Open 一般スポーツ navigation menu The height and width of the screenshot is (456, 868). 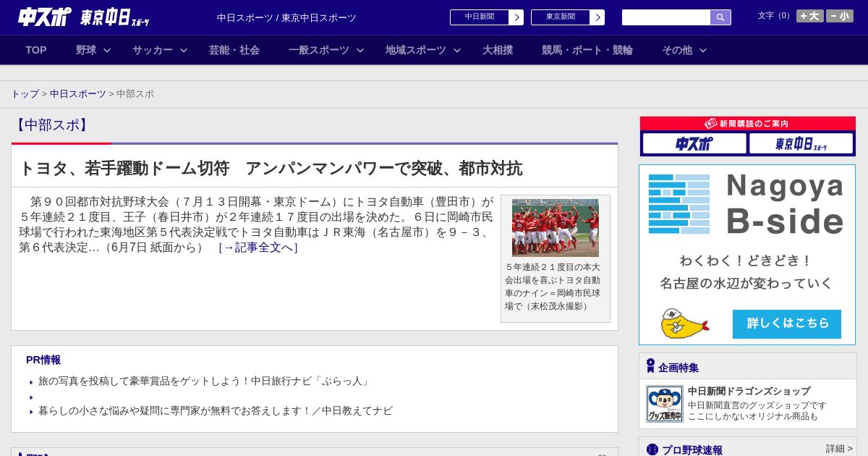319,50
